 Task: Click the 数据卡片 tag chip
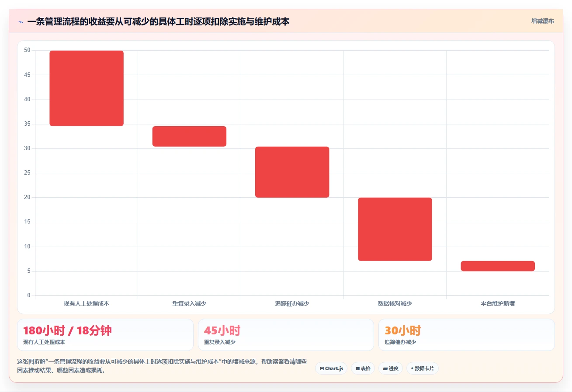422,368
